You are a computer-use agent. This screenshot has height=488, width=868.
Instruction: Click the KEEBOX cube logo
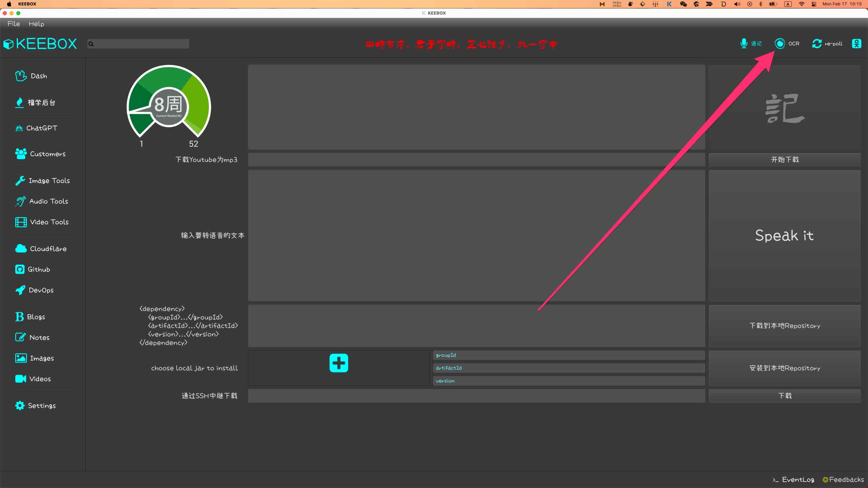[x=8, y=44]
